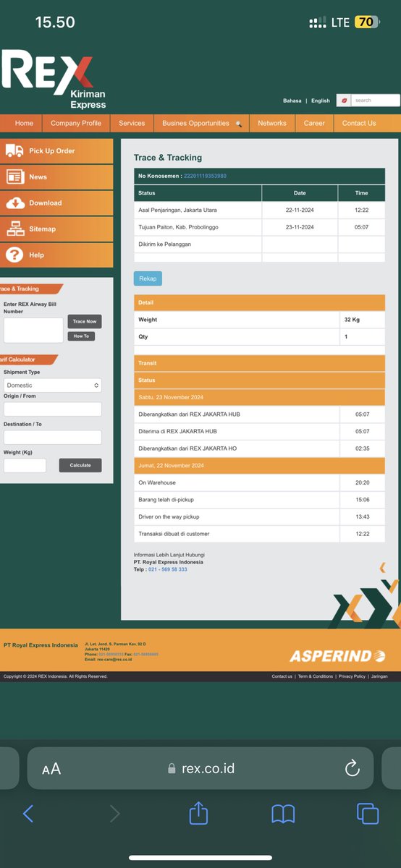Click the Trace & Tracking heading
The width and height of the screenshot is (401, 868).
point(168,158)
